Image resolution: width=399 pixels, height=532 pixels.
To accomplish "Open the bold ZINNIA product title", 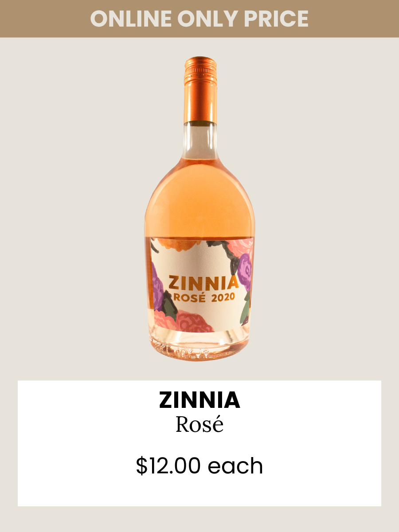I will pos(199,400).
